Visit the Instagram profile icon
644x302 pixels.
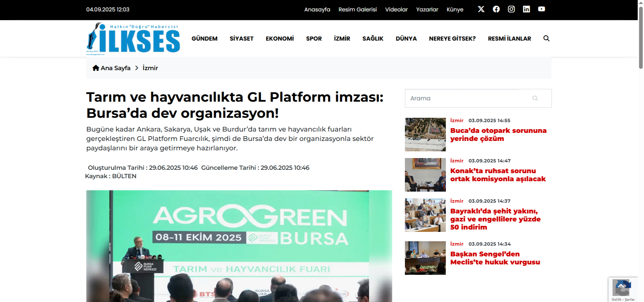pos(511,9)
